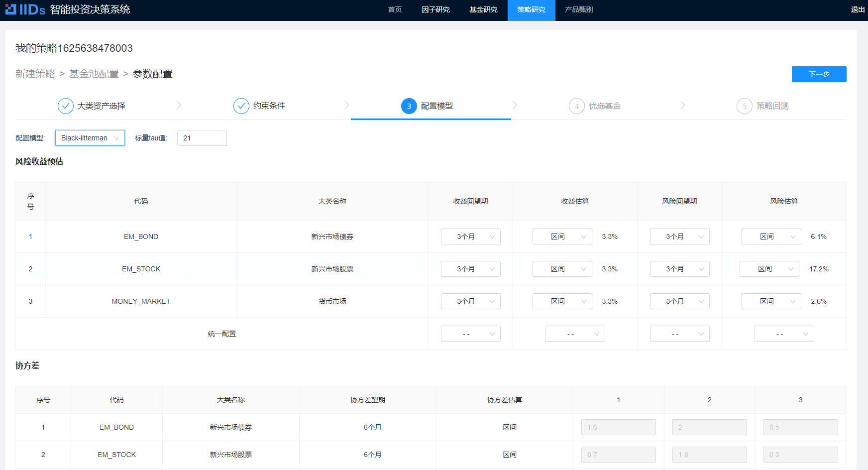Open 统一配置 风险估算 dropdown
Image resolution: width=868 pixels, height=470 pixels.
[784, 334]
